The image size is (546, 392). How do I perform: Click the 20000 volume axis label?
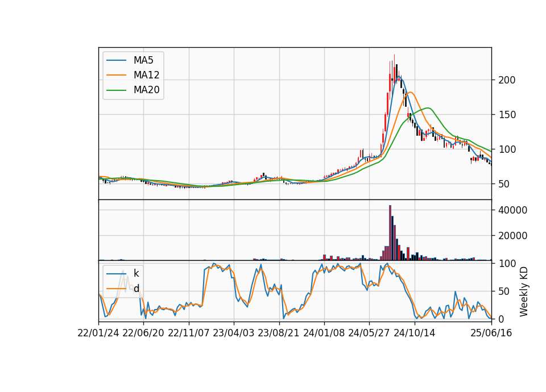click(513, 236)
